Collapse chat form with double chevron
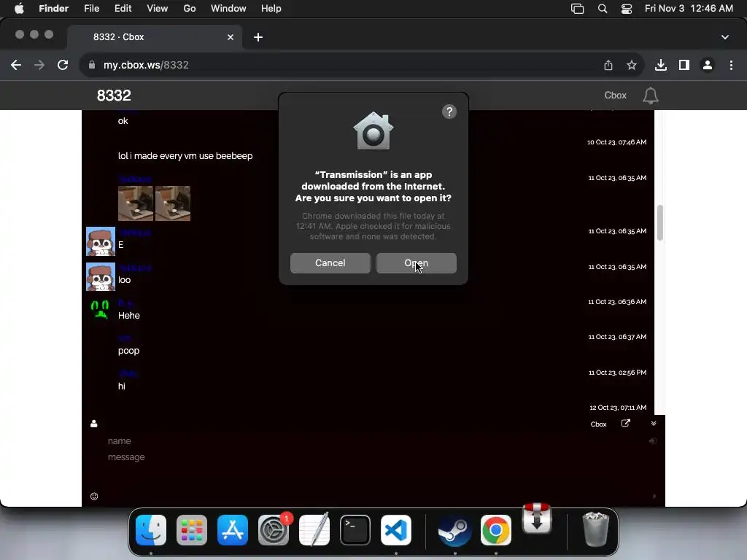747x560 pixels. point(654,424)
